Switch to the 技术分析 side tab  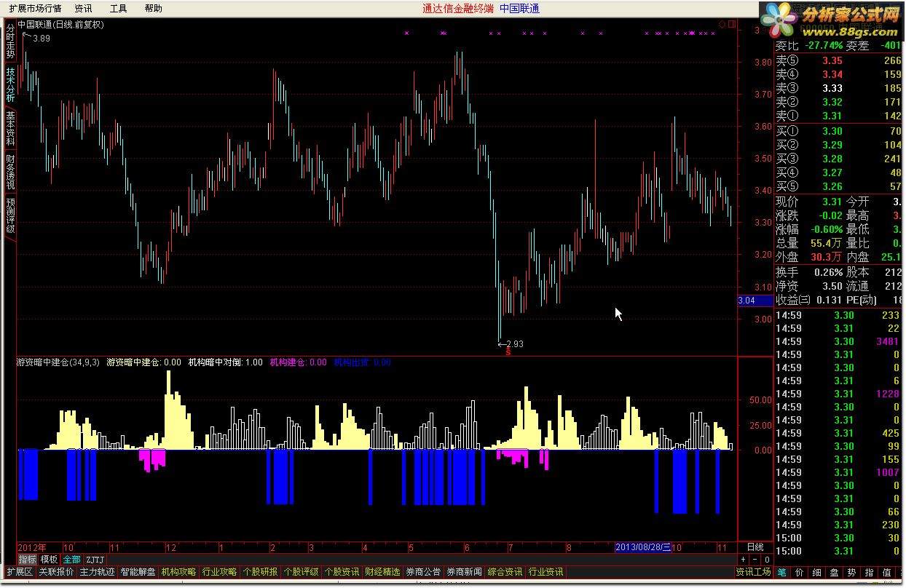pyautogui.click(x=10, y=85)
